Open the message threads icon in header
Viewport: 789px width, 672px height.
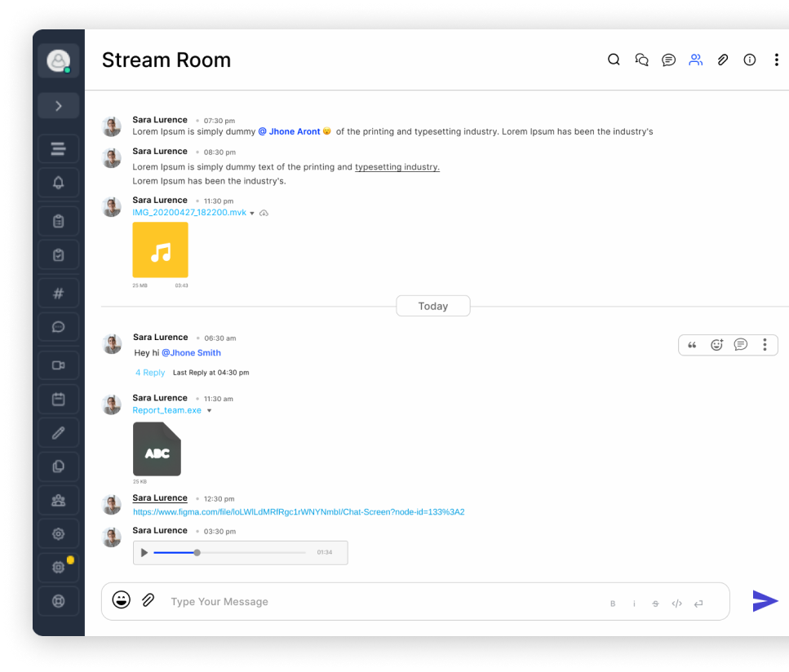[x=668, y=60]
